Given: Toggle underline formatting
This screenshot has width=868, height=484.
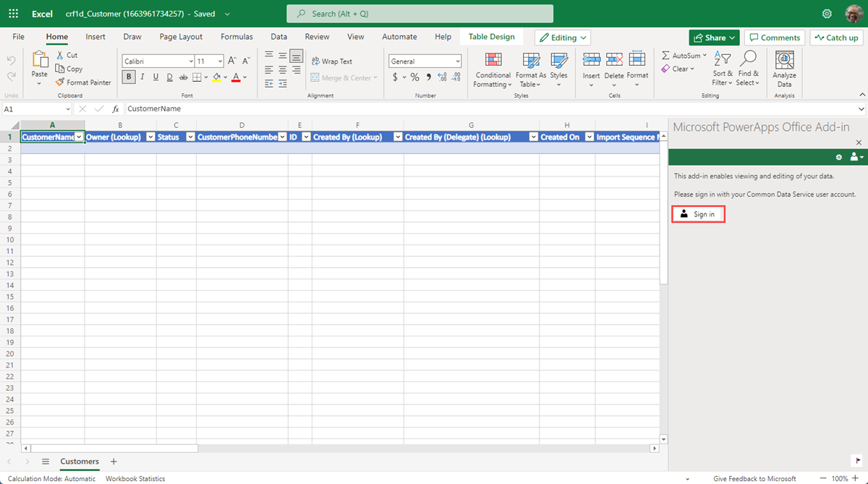Looking at the screenshot, I should [155, 76].
